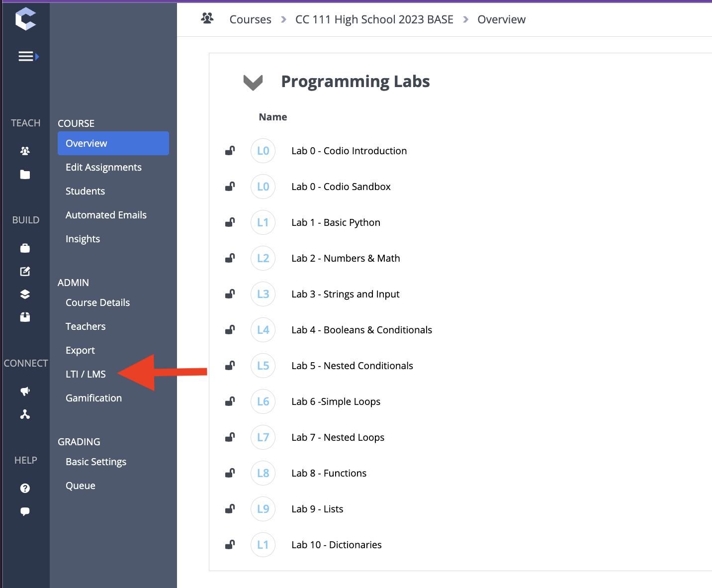Toggle the hamburger sidebar menu icon
712x588 pixels.
[28, 57]
